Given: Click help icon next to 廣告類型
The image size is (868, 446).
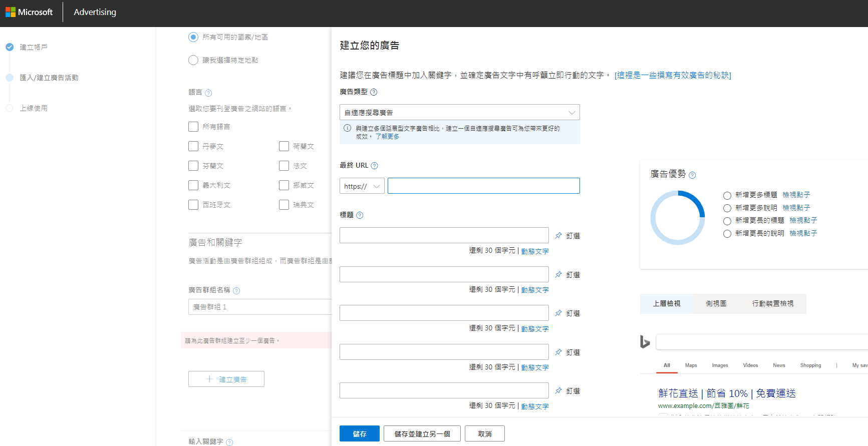Looking at the screenshot, I should coord(374,92).
